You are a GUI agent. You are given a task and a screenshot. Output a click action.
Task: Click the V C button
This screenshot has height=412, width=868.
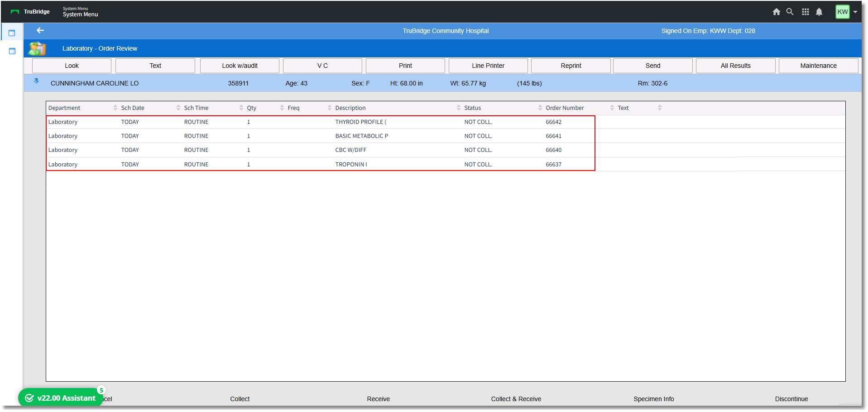pyautogui.click(x=322, y=66)
